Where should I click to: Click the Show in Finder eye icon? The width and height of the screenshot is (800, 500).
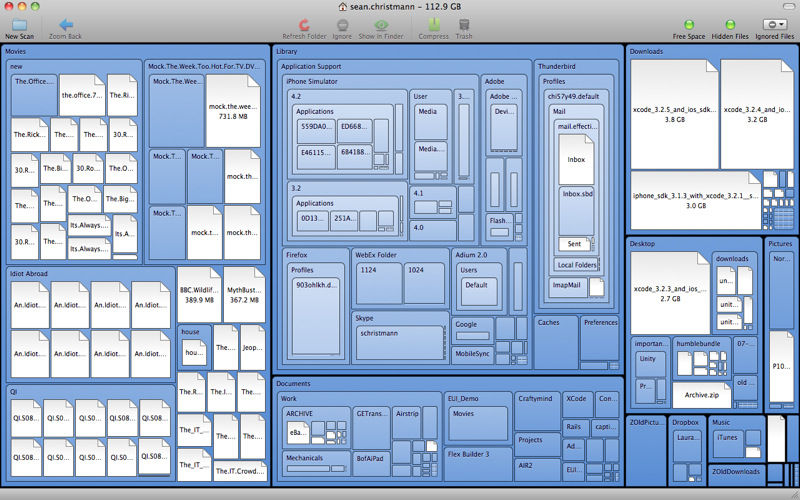coord(381,24)
